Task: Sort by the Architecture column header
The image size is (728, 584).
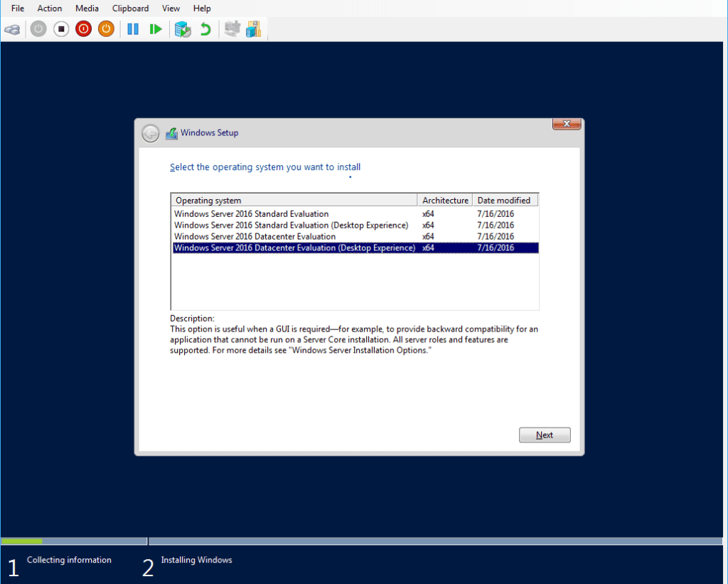Action: (x=445, y=201)
